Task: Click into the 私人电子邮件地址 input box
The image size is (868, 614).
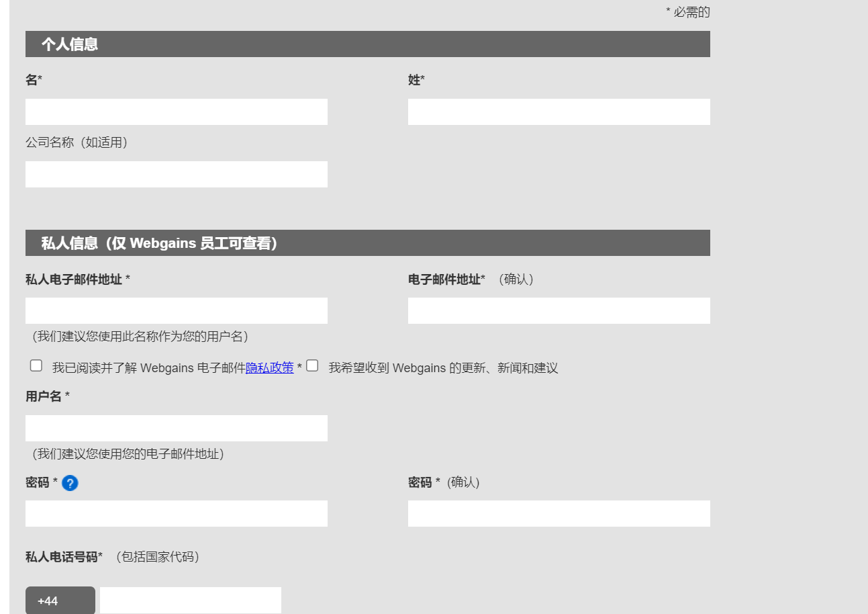Action: [177, 310]
